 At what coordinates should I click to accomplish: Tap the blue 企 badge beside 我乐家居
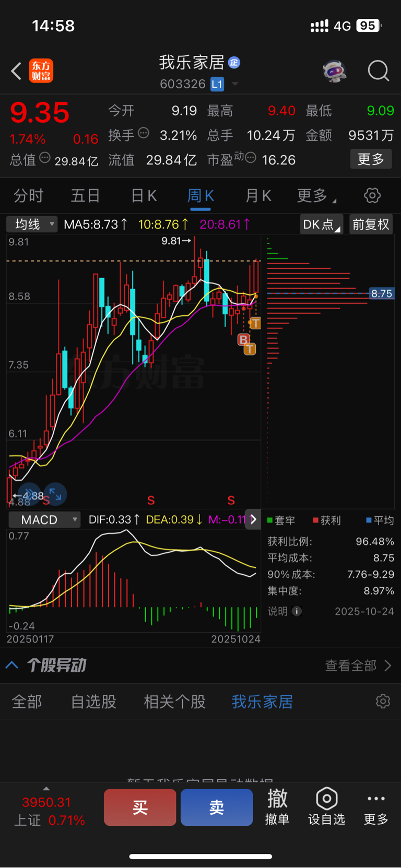(x=234, y=62)
